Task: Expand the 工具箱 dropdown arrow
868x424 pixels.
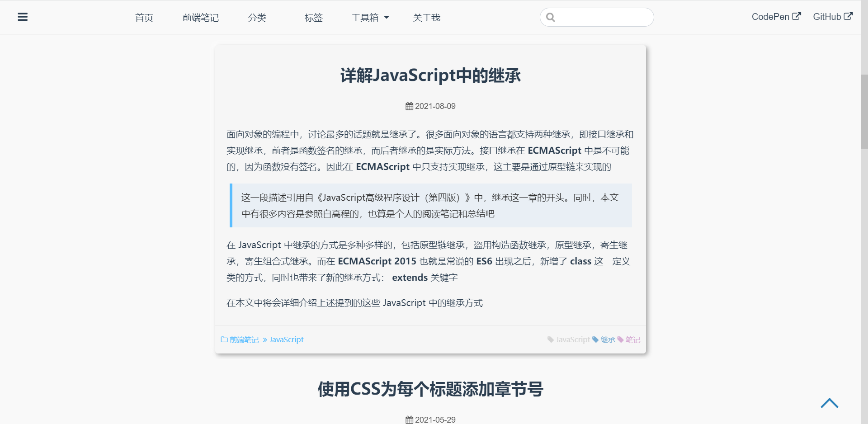Action: (x=387, y=18)
